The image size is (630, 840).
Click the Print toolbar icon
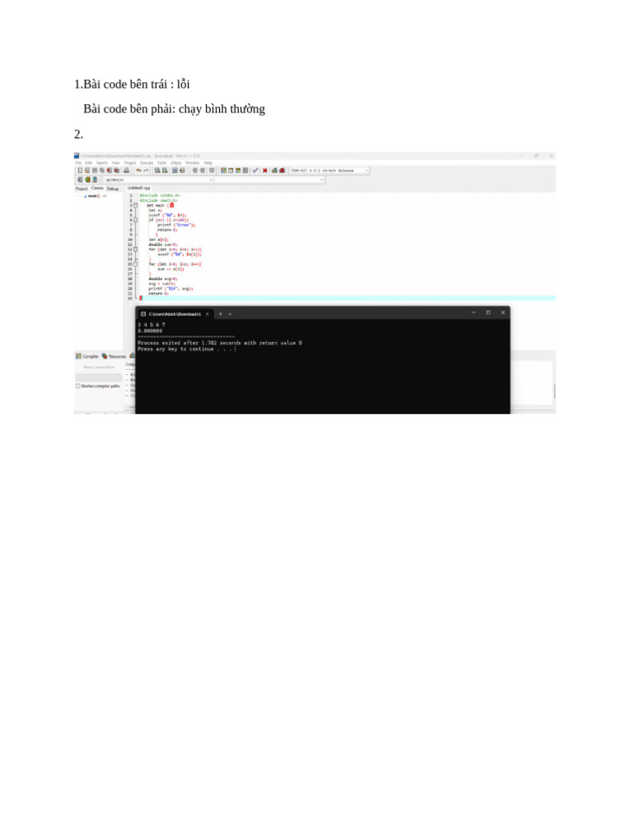(x=126, y=171)
